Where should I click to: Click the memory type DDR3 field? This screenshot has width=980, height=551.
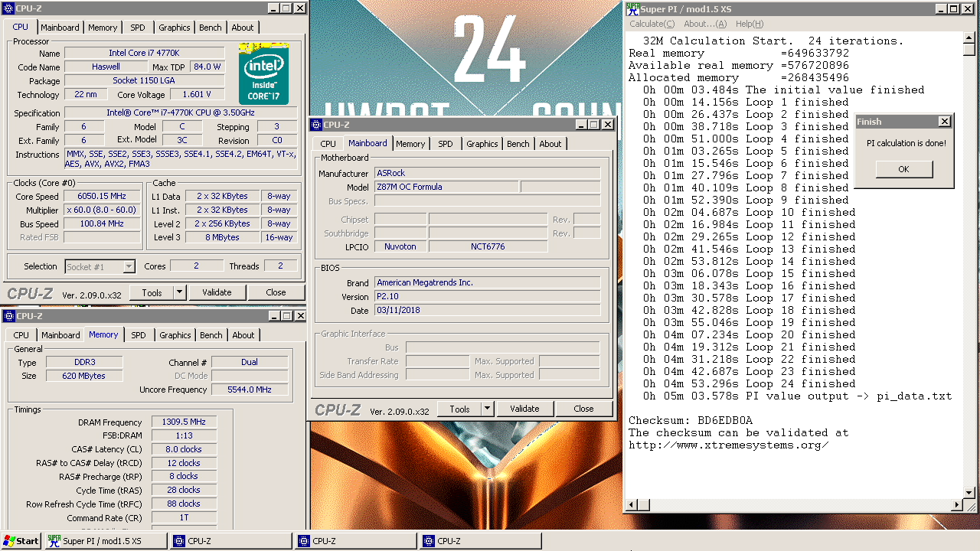point(86,362)
